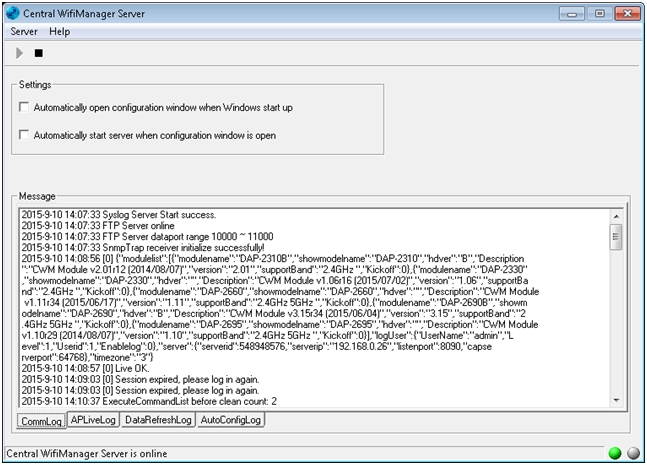Screen dimensions: 647x465
Task: Switch to the APLiveLog tab
Action: coord(93,420)
